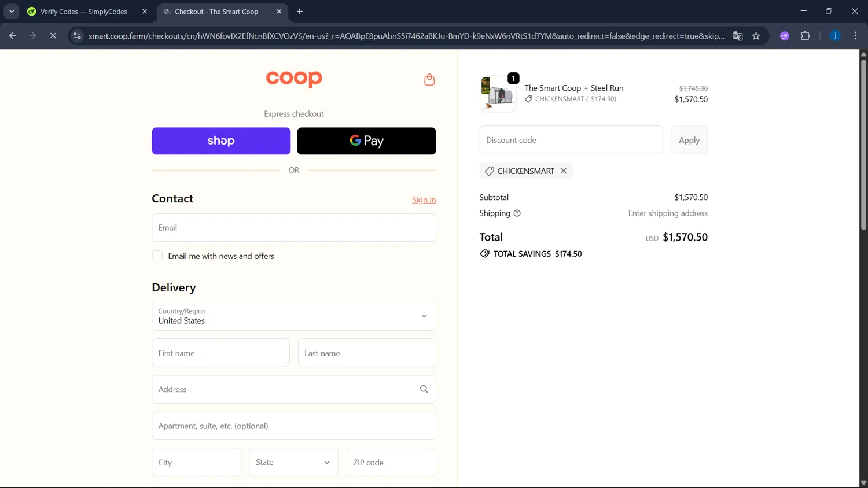The height and width of the screenshot is (488, 868).
Task: Click the coop logo
Action: click(294, 79)
